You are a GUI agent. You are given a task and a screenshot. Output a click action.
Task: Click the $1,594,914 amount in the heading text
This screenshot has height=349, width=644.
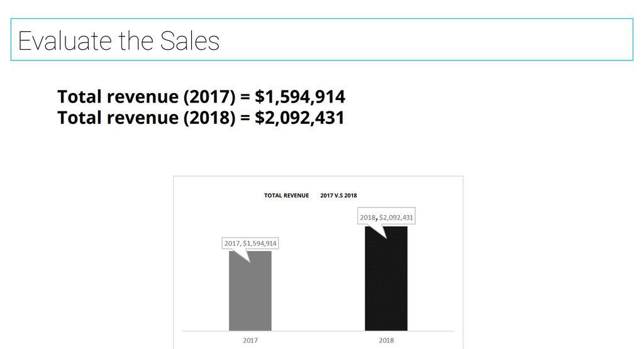(x=300, y=97)
